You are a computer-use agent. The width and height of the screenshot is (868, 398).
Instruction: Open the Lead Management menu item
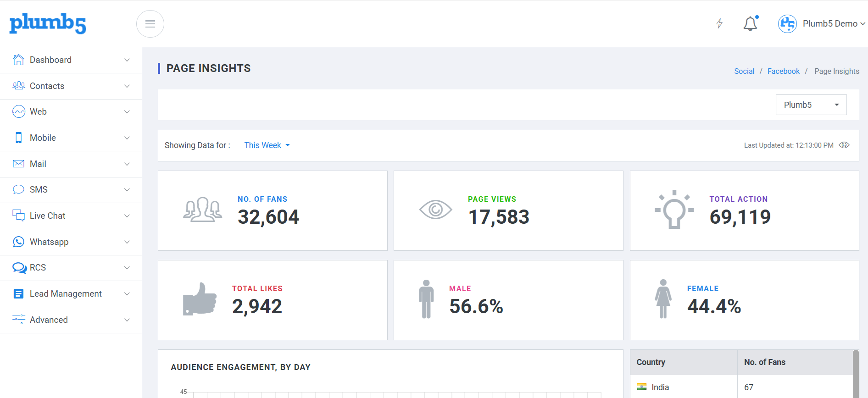pyautogui.click(x=71, y=294)
